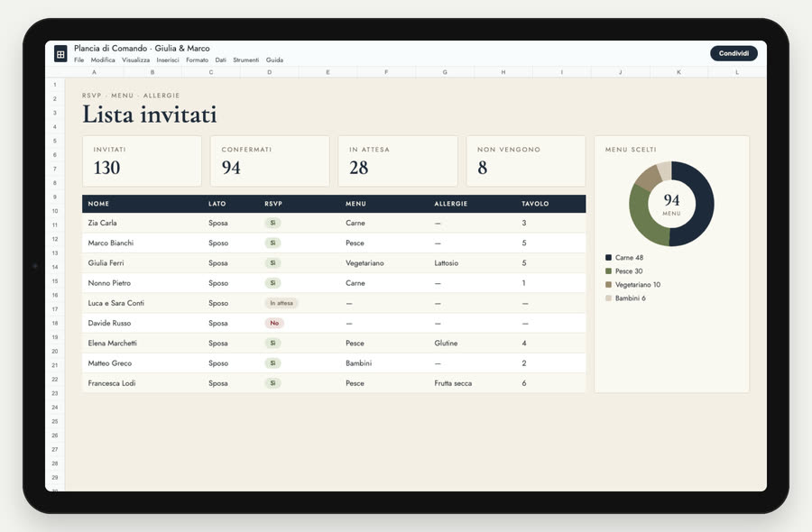Select the Bambini menu cell for Matteo Greco
The width and height of the screenshot is (812, 532).
pyautogui.click(x=358, y=363)
